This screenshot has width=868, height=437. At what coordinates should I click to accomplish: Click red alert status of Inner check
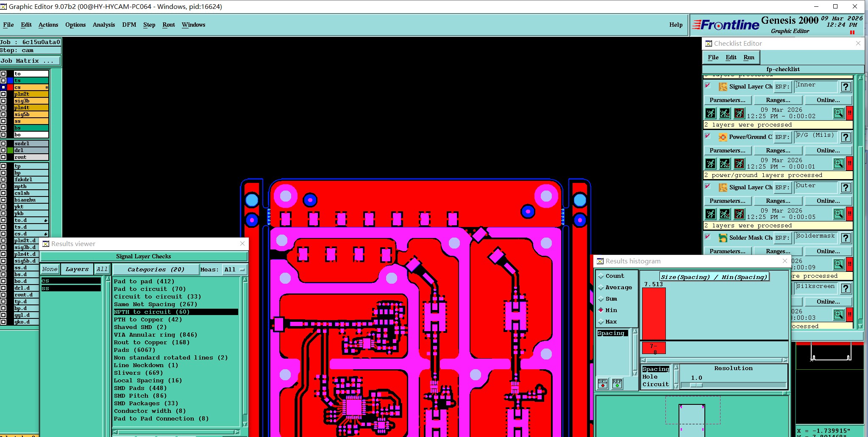click(849, 113)
